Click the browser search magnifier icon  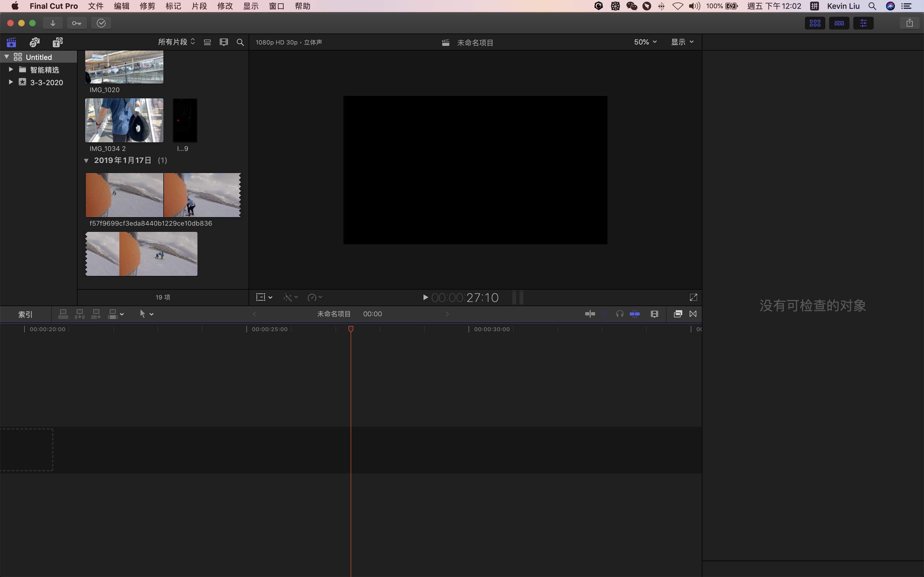[240, 42]
